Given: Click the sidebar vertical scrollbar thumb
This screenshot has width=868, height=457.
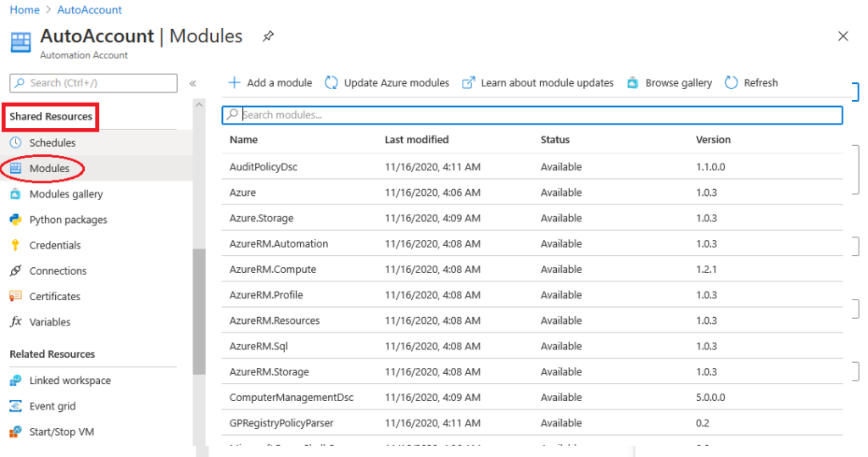Looking at the screenshot, I should [198, 312].
